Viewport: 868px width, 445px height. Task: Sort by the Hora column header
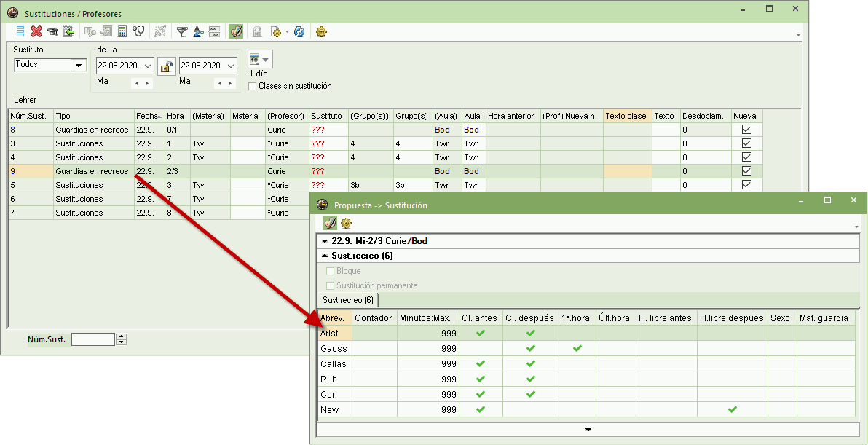coord(176,117)
